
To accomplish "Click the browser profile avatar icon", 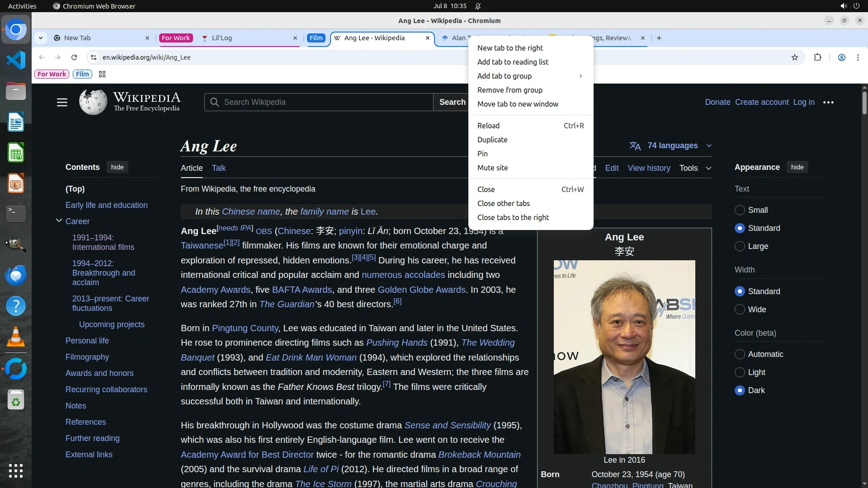I will (841, 57).
